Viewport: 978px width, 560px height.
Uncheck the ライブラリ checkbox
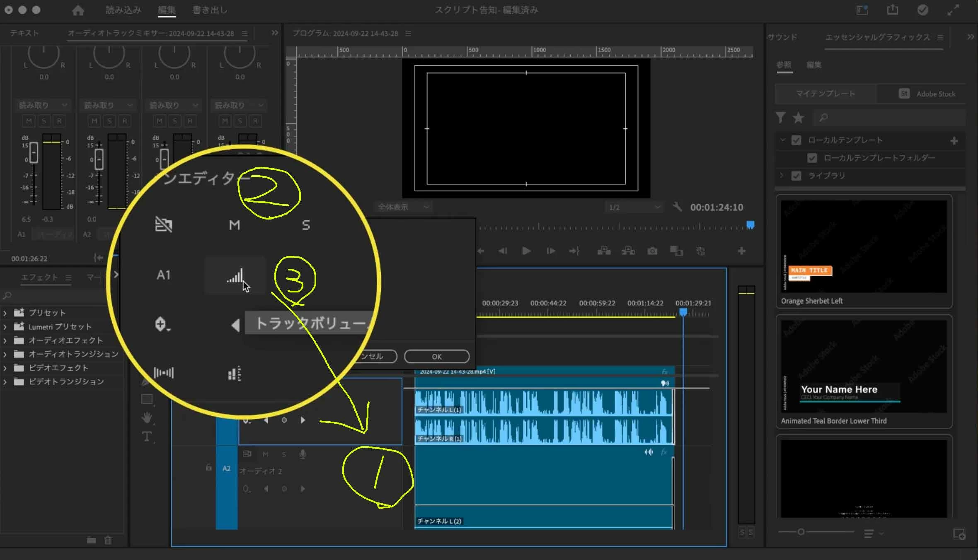pos(796,176)
